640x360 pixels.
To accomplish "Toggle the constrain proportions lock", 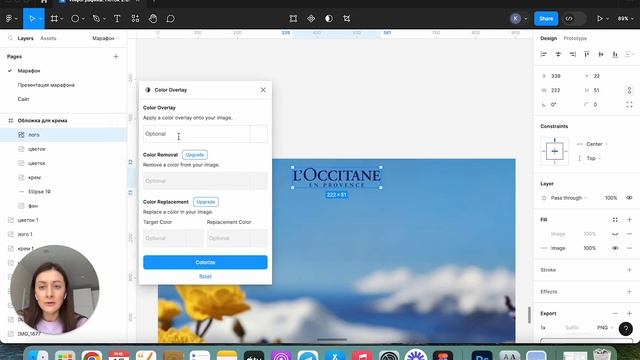I will pos(629,90).
